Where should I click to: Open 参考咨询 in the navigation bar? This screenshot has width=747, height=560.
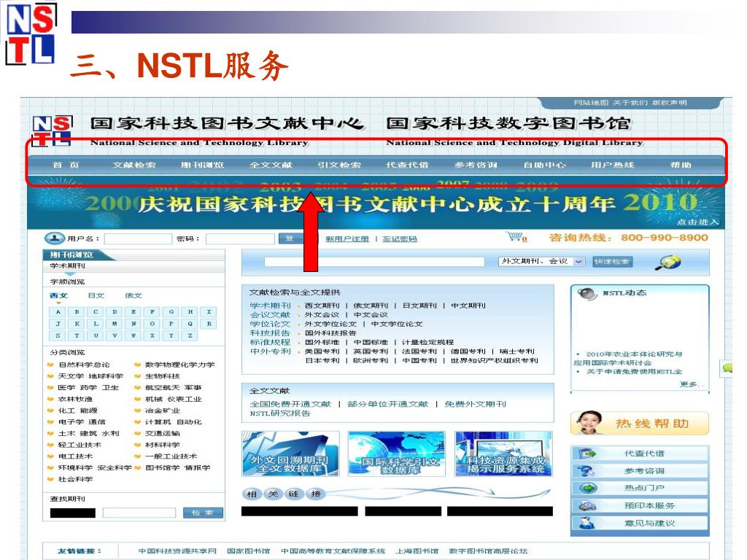pos(476,166)
